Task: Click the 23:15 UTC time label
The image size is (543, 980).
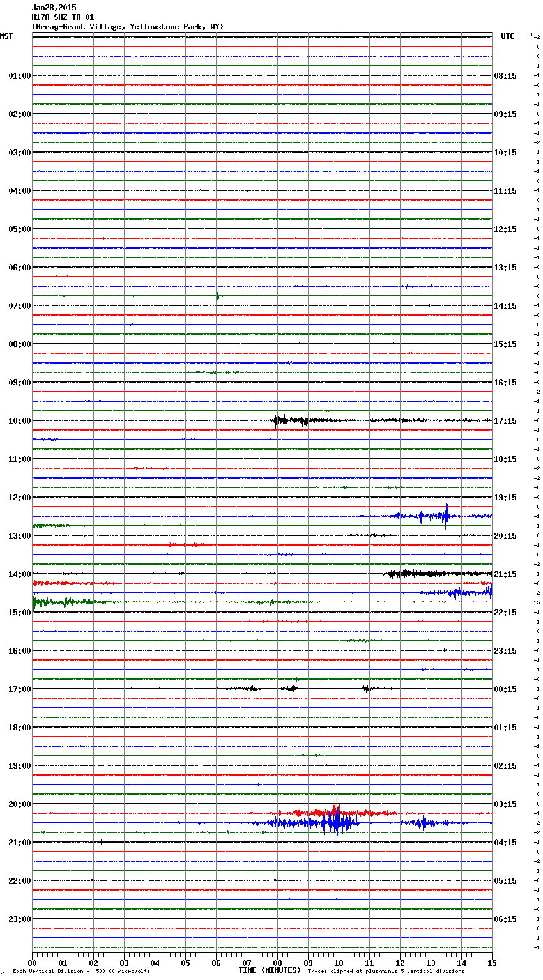Action: [x=505, y=651]
